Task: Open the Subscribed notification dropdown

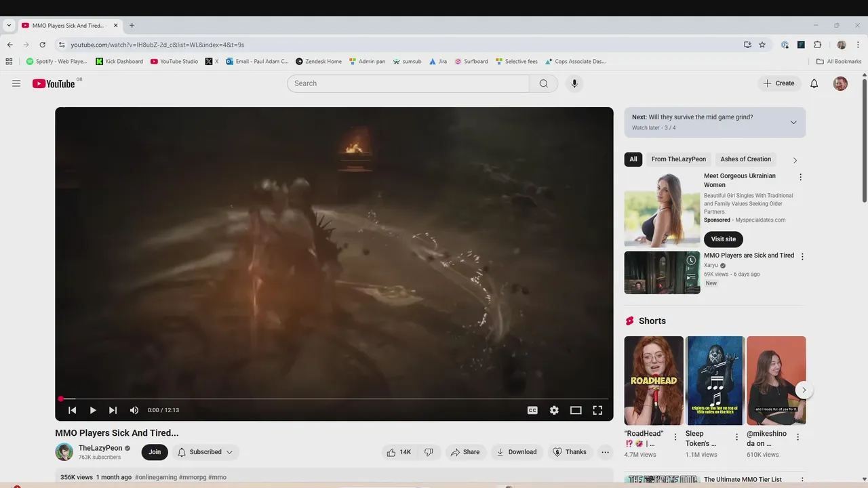Action: click(x=205, y=452)
